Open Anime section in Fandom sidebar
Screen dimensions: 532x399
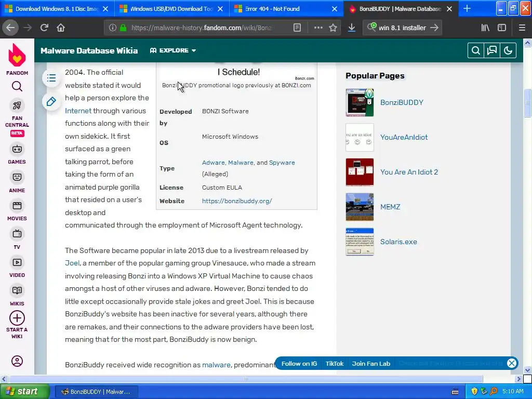click(x=17, y=182)
